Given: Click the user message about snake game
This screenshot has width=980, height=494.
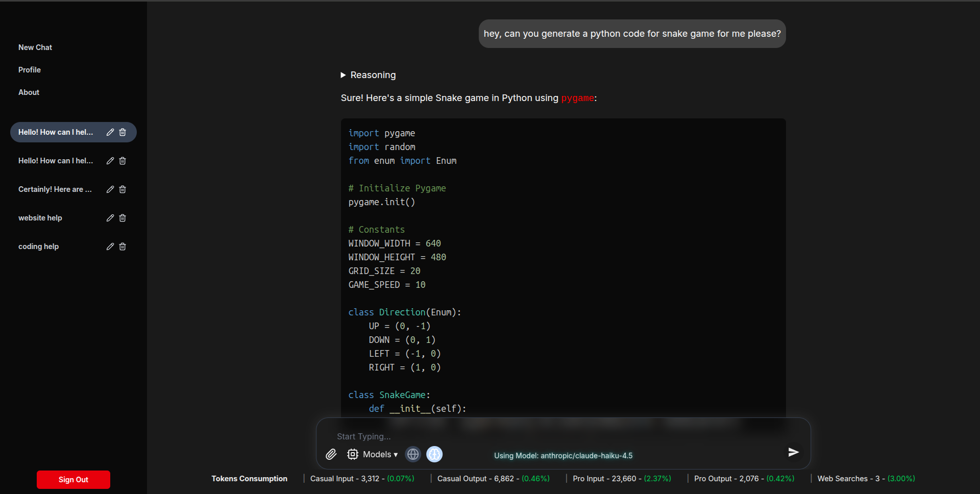Looking at the screenshot, I should [x=632, y=34].
